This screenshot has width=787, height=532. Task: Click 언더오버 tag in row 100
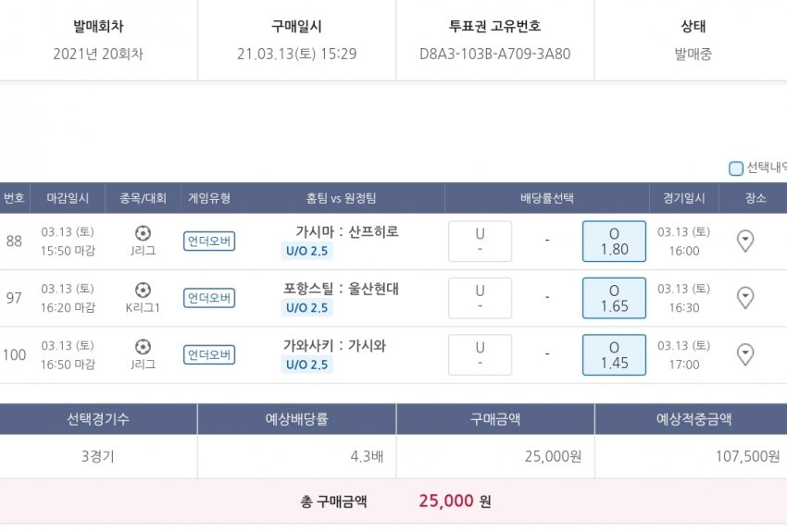[209, 354]
